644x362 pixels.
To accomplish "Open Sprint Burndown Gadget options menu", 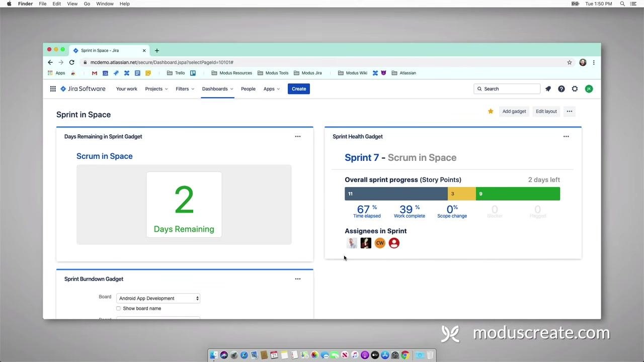I will tap(298, 279).
